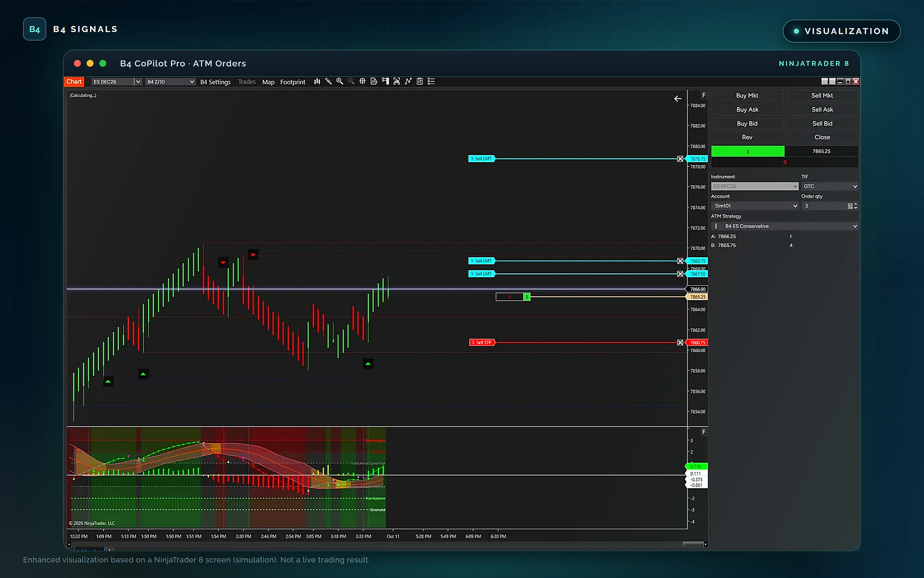Click the Order qty stepper arrows
Screen dimensions: 924x578
click(x=855, y=206)
